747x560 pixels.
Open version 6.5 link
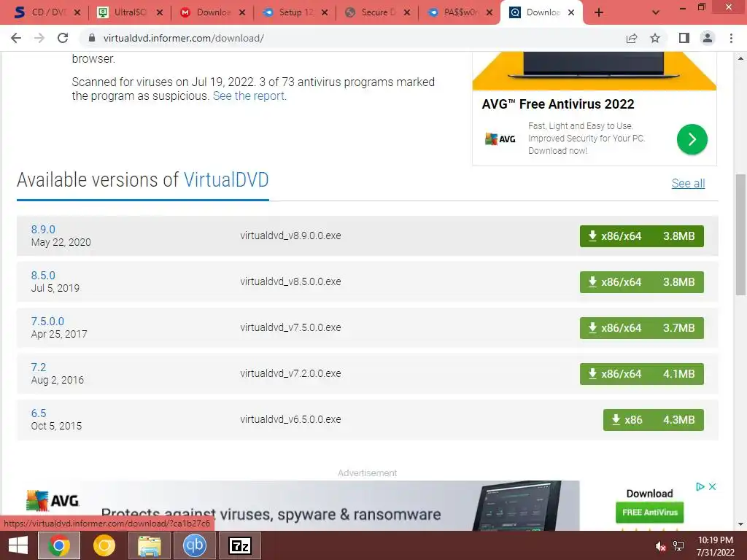39,413
